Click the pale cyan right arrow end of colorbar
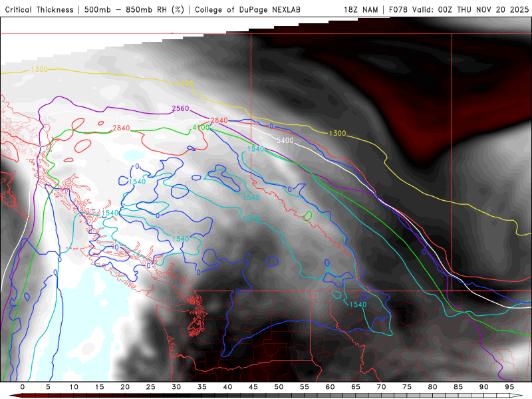 click(517, 396)
